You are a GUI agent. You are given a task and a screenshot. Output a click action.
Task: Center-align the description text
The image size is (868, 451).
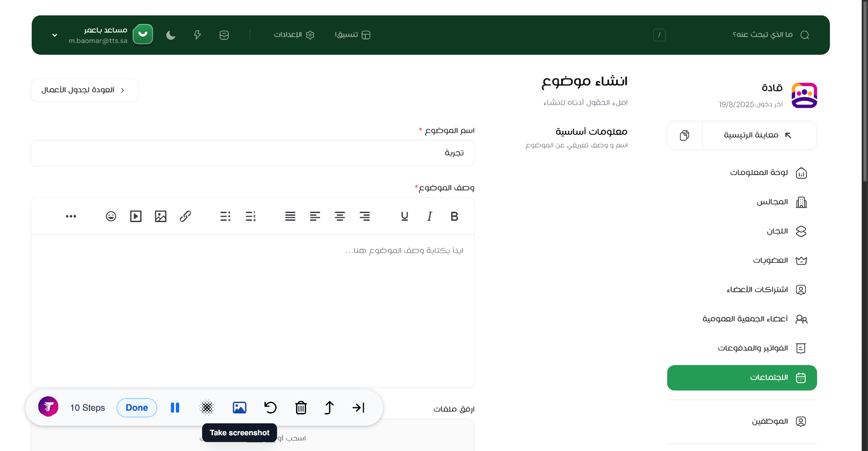tap(340, 216)
